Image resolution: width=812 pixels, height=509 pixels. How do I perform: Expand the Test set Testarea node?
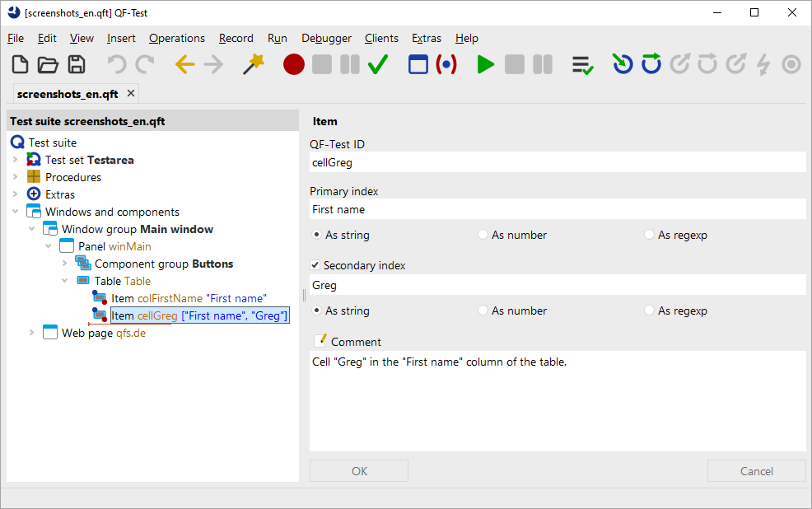click(16, 160)
